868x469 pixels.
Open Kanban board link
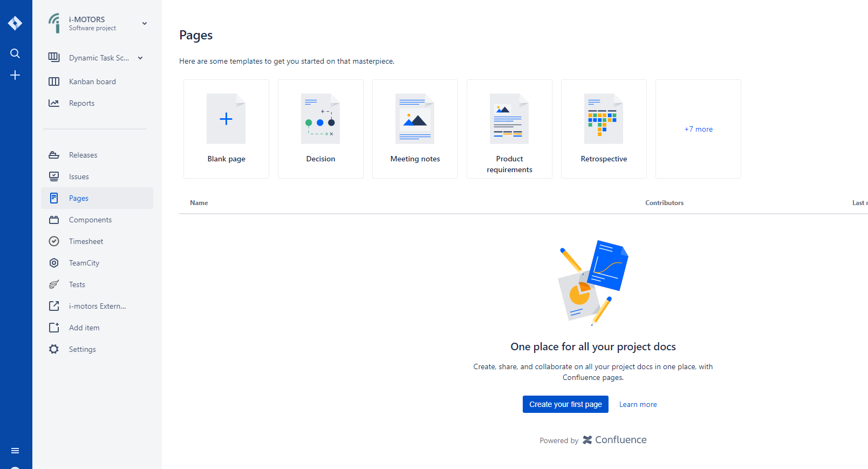click(97, 81)
